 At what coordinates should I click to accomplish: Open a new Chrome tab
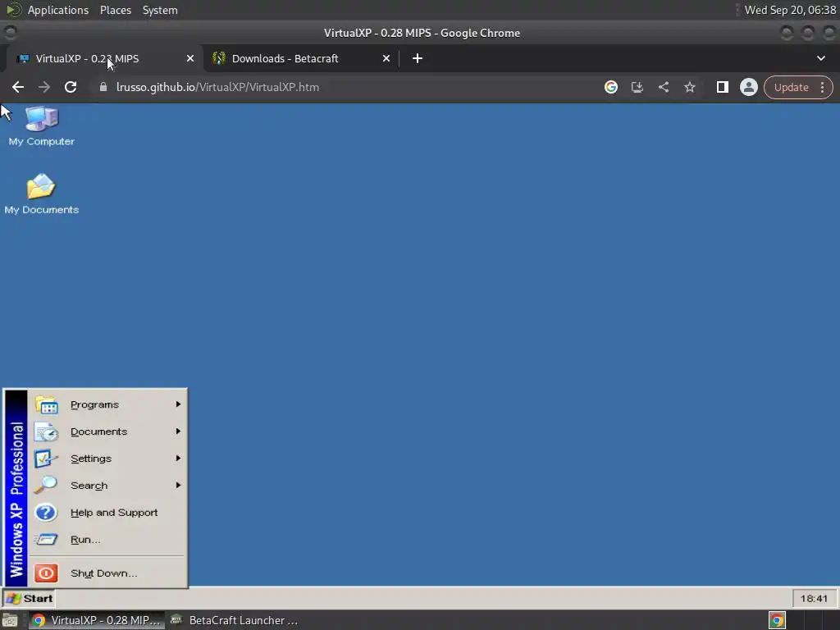coord(418,58)
